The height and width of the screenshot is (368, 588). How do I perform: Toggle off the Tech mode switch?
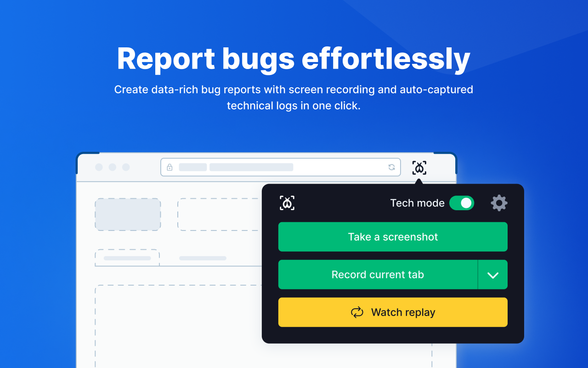coord(462,203)
